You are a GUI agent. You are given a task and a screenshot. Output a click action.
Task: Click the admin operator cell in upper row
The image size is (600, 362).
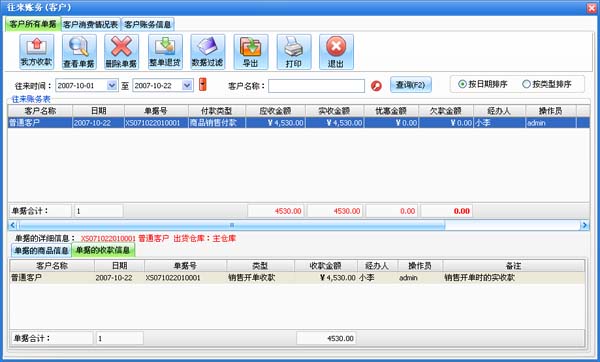coord(551,123)
